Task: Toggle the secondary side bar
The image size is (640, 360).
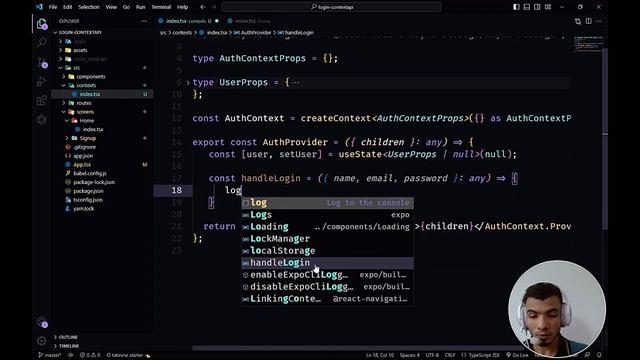Action: tap(537, 7)
